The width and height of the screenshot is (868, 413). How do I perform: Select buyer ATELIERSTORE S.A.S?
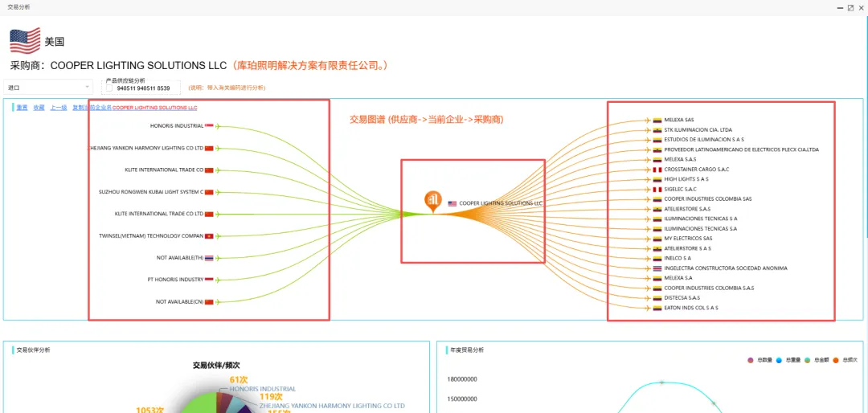tap(687, 209)
